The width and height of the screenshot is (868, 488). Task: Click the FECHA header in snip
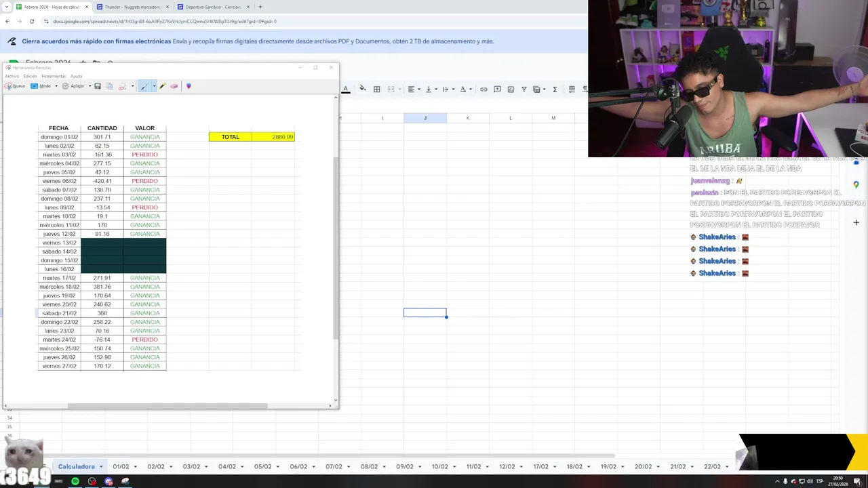point(58,128)
